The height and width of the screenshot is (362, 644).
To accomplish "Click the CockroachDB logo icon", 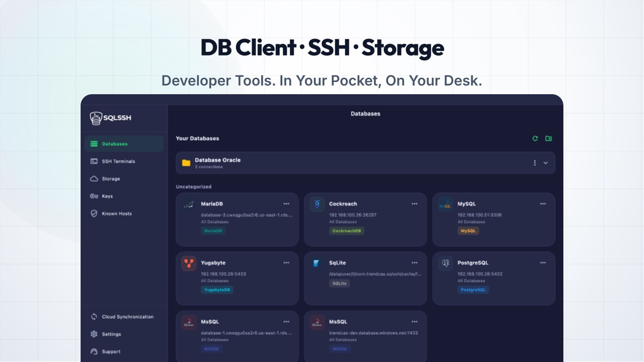I will pyautogui.click(x=317, y=205).
